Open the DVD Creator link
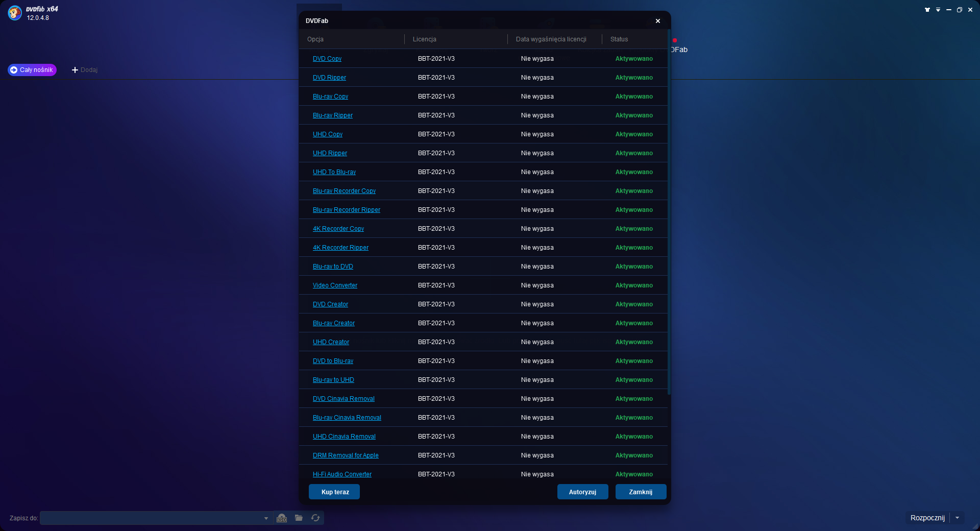The image size is (980, 531). 330,304
